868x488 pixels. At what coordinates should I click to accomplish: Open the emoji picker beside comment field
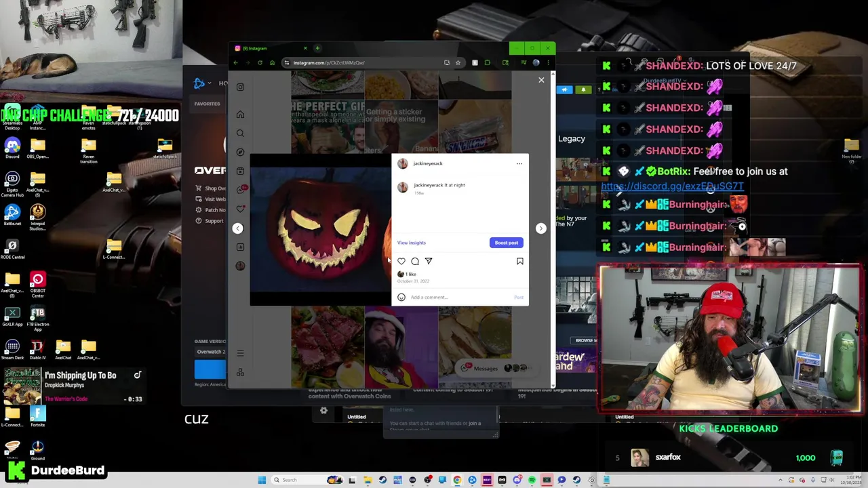401,297
